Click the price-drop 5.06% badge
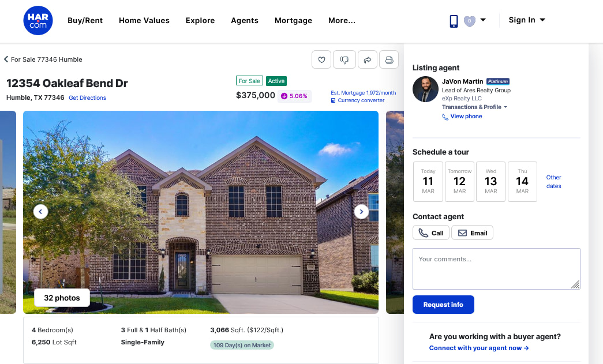 294,96
